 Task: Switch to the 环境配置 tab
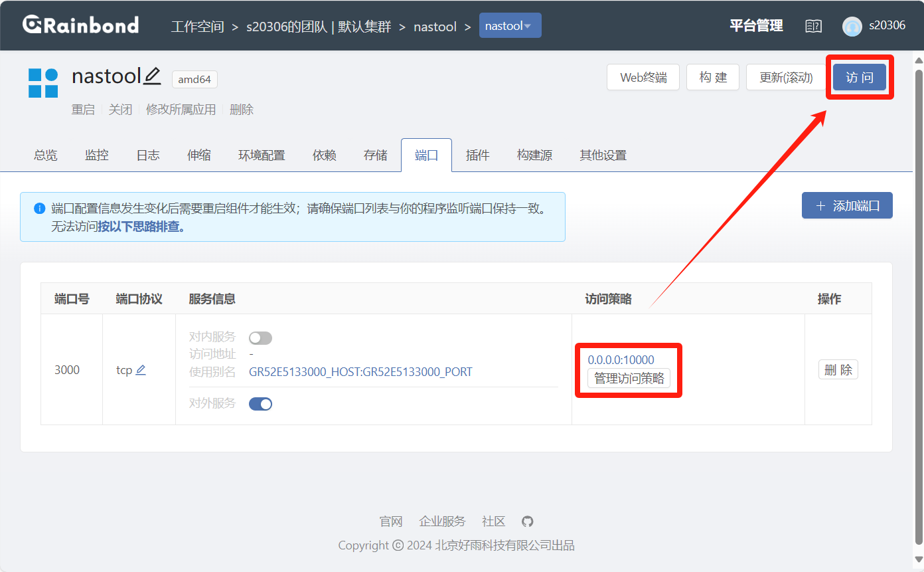262,155
